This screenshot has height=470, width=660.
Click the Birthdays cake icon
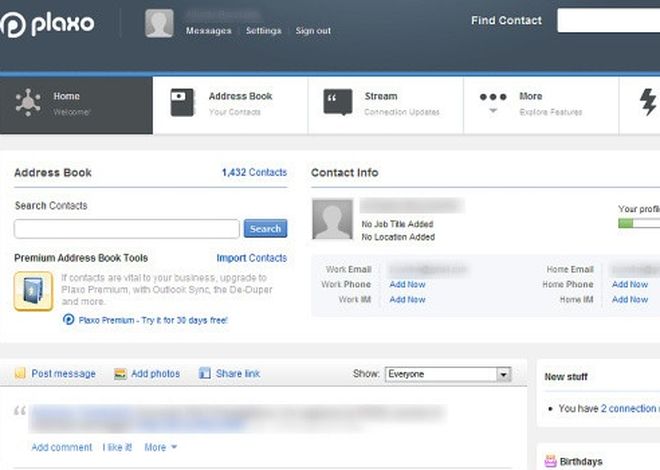click(x=550, y=461)
